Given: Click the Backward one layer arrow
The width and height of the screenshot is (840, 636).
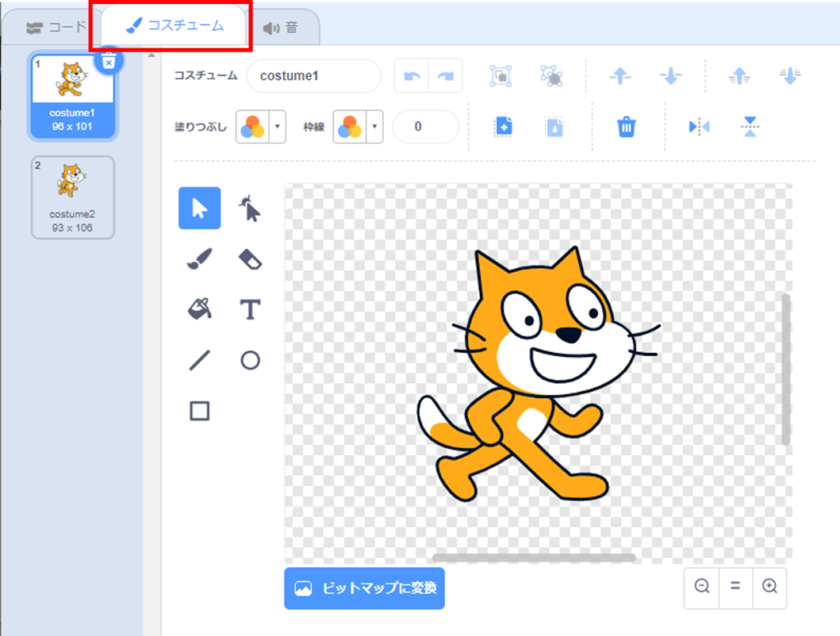Looking at the screenshot, I should [x=670, y=76].
